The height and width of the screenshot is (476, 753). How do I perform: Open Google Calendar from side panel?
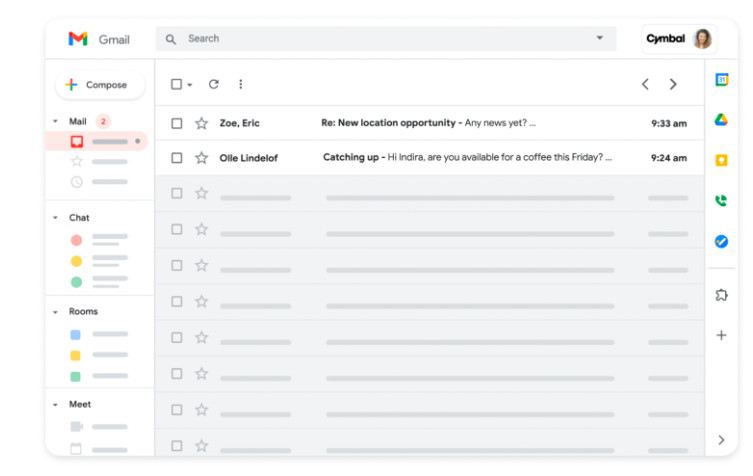click(721, 80)
